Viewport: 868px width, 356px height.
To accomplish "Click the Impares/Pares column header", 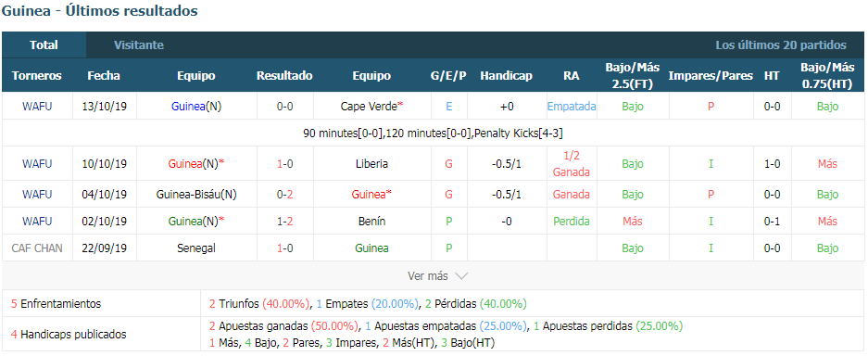I will coord(711,76).
